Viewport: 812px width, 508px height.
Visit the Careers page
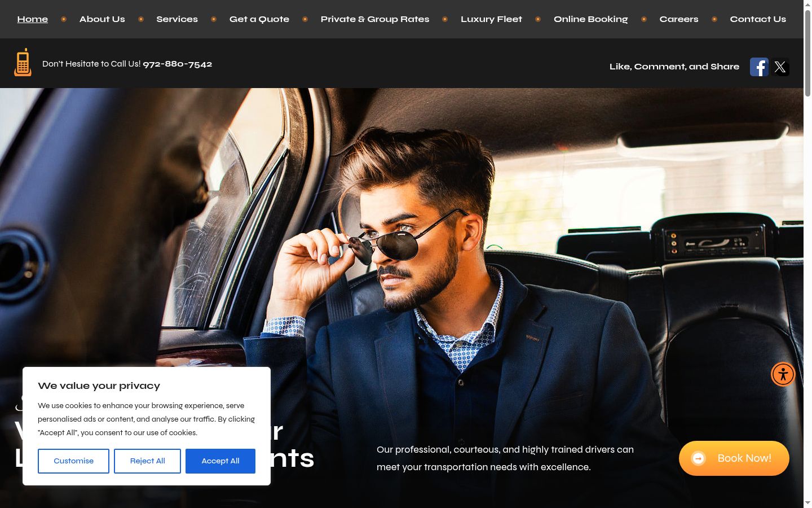click(x=679, y=19)
